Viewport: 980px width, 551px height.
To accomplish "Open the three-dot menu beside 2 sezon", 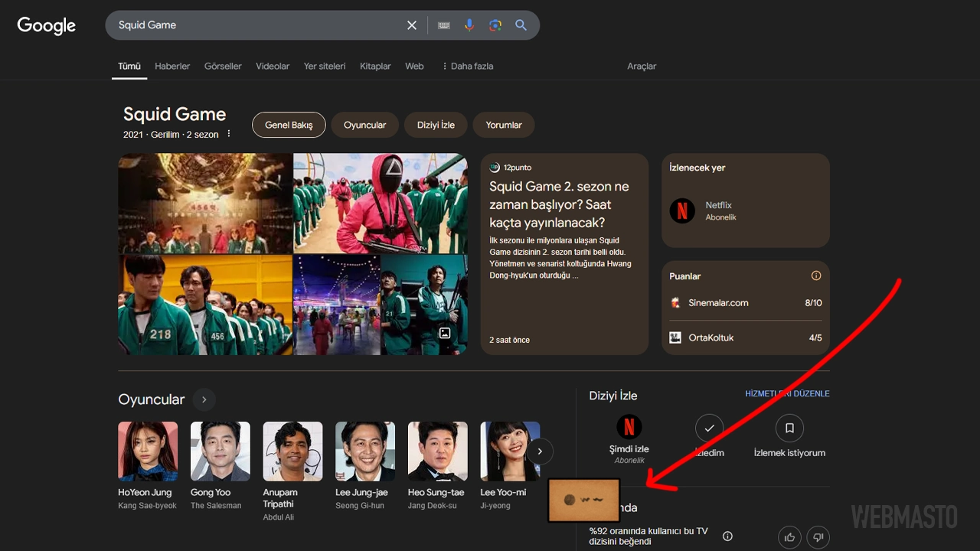I will [x=228, y=134].
